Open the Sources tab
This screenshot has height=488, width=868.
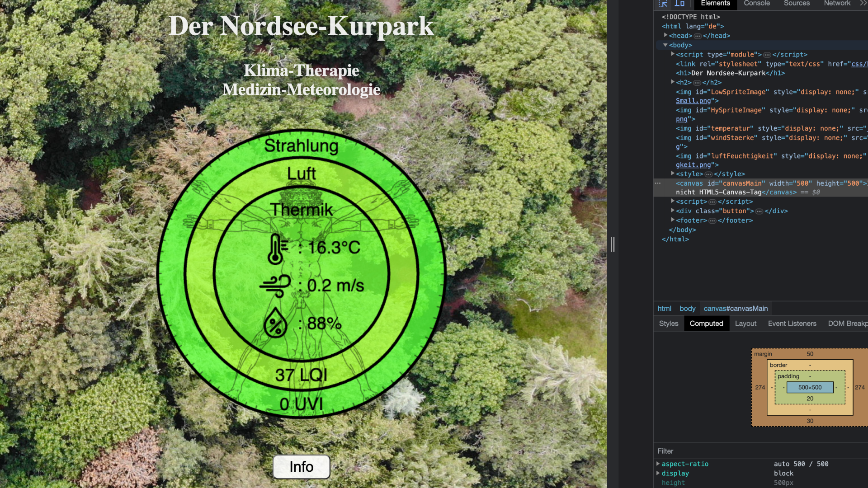[x=797, y=4]
